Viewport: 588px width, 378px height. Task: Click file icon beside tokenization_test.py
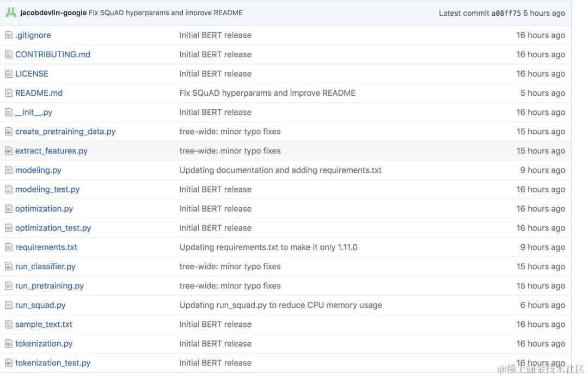coord(9,363)
